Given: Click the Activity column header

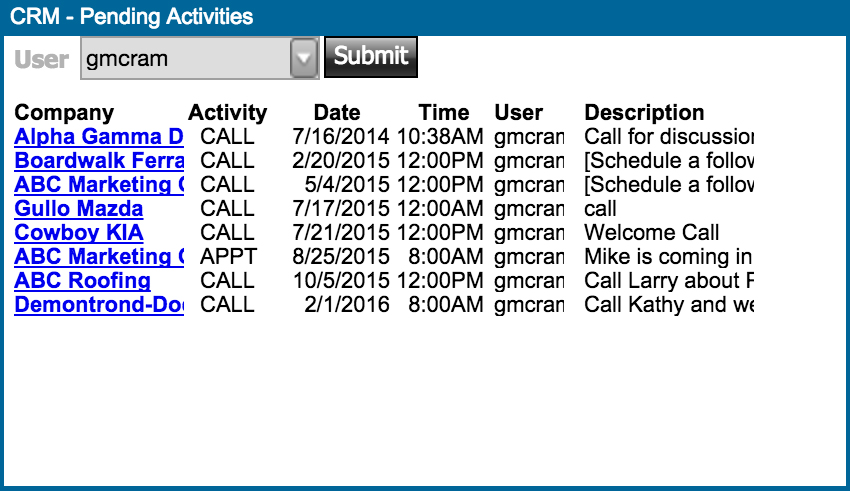Looking at the screenshot, I should click(227, 113).
